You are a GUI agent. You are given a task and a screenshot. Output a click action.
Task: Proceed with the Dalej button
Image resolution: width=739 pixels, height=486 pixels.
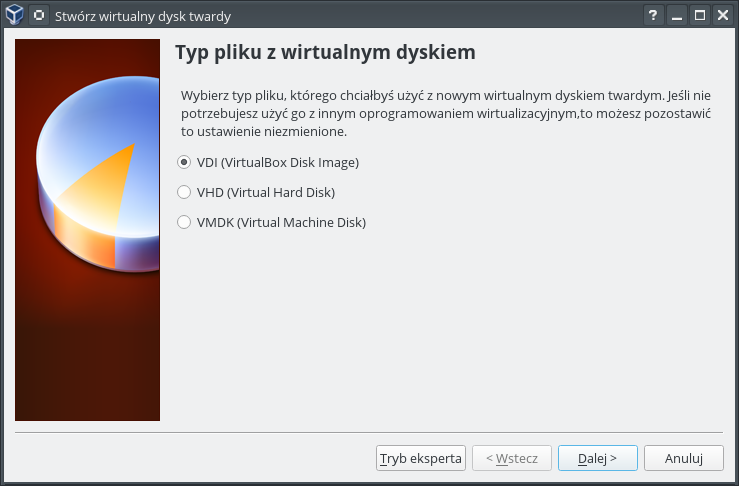pyautogui.click(x=597, y=458)
